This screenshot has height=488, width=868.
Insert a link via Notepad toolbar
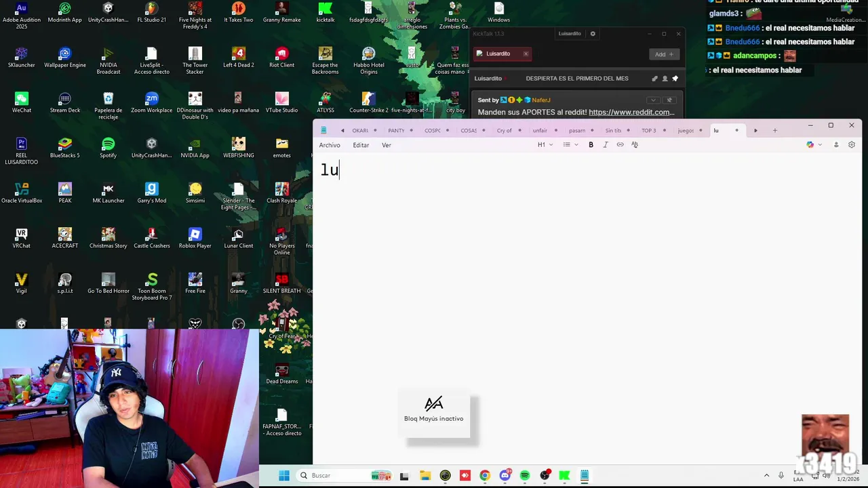620,144
